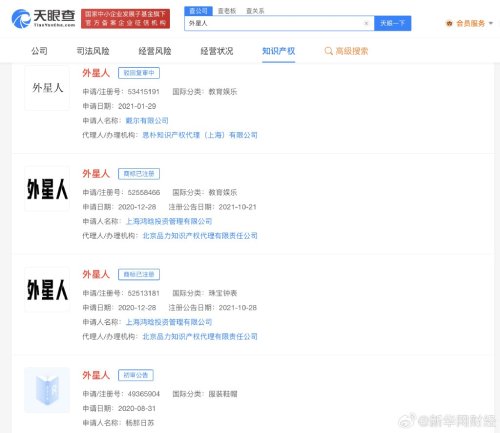Click registration notice date 2021-10-28

coord(238,308)
